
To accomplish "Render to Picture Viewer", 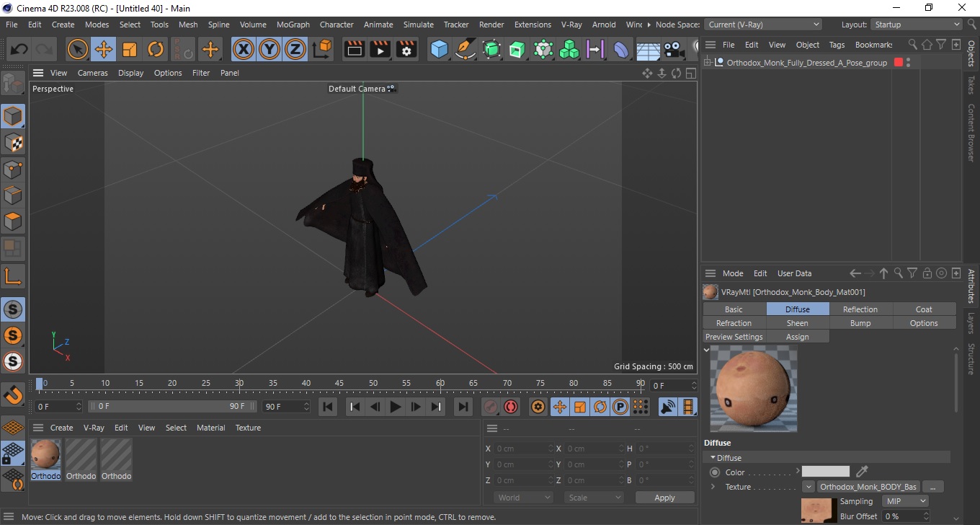I will click(380, 50).
